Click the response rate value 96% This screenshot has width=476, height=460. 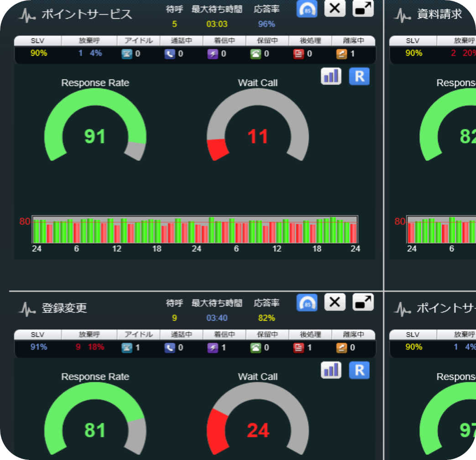click(x=267, y=24)
